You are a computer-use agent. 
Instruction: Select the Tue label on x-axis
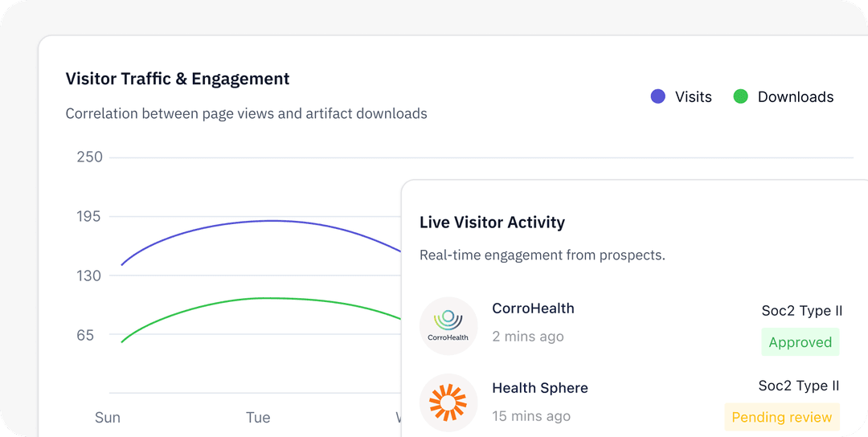(258, 418)
